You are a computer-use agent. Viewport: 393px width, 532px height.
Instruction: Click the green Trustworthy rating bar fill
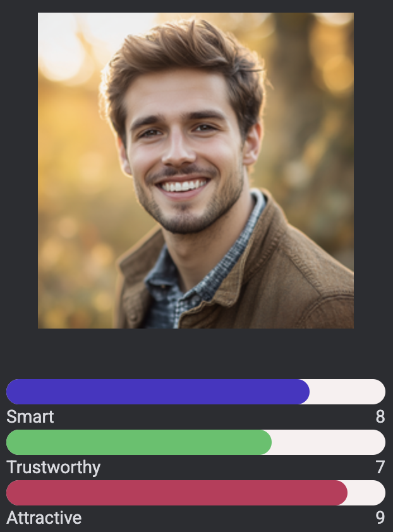[139, 442]
